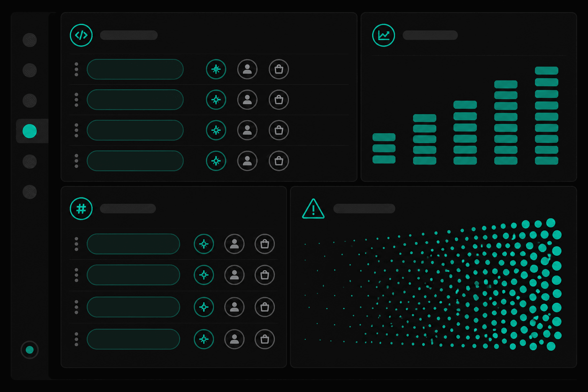The height and width of the screenshot is (392, 588).
Task: Open user icon in code panel's third row
Action: [247, 130]
